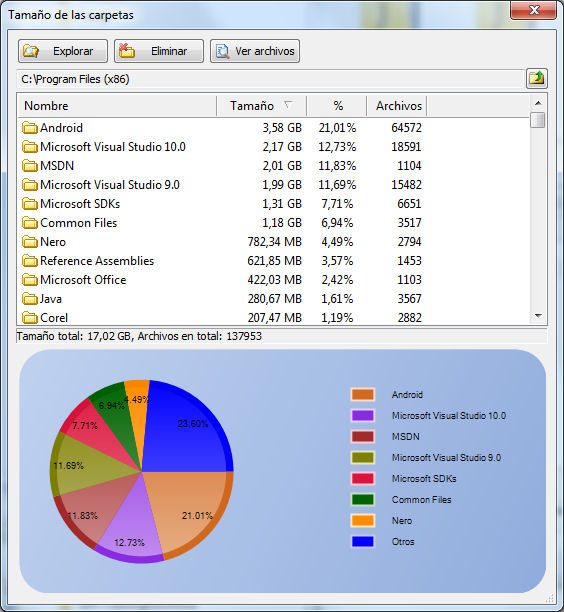Click the olive Visual Studio 9.0 legend swatch
The height and width of the screenshot is (612, 564).
click(x=363, y=457)
